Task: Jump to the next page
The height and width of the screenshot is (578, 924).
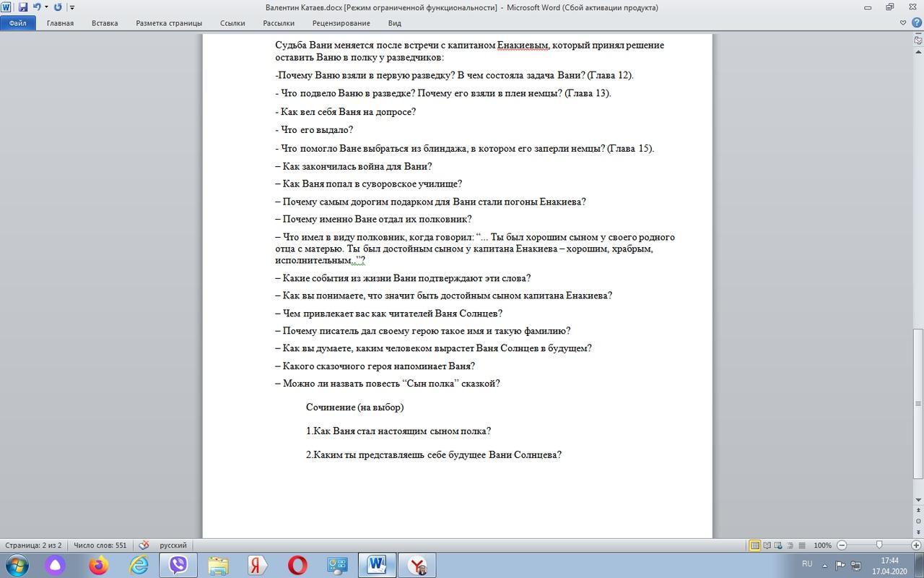Action: [x=918, y=532]
